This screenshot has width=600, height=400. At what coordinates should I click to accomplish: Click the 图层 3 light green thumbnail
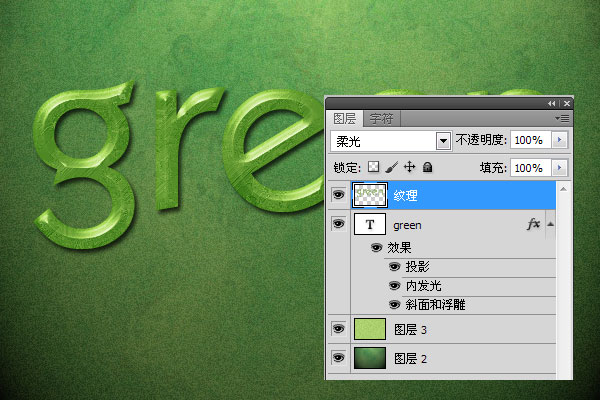click(x=370, y=329)
